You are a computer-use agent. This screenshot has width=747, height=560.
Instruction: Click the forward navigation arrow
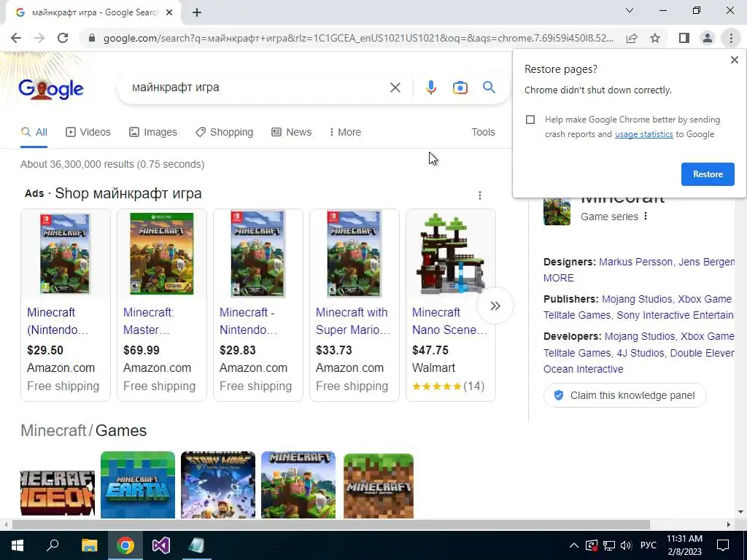[39, 38]
